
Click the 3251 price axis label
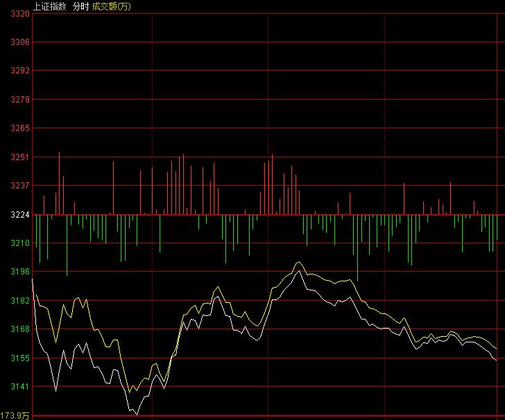coord(20,157)
